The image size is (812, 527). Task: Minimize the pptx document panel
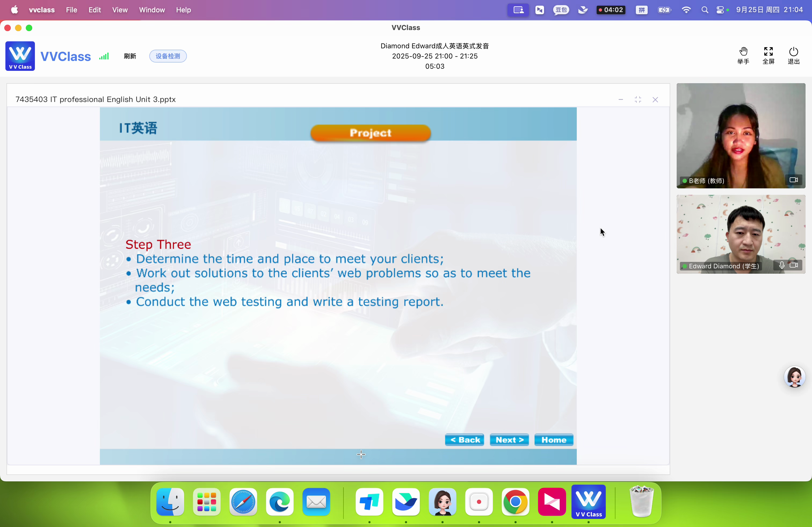click(621, 100)
